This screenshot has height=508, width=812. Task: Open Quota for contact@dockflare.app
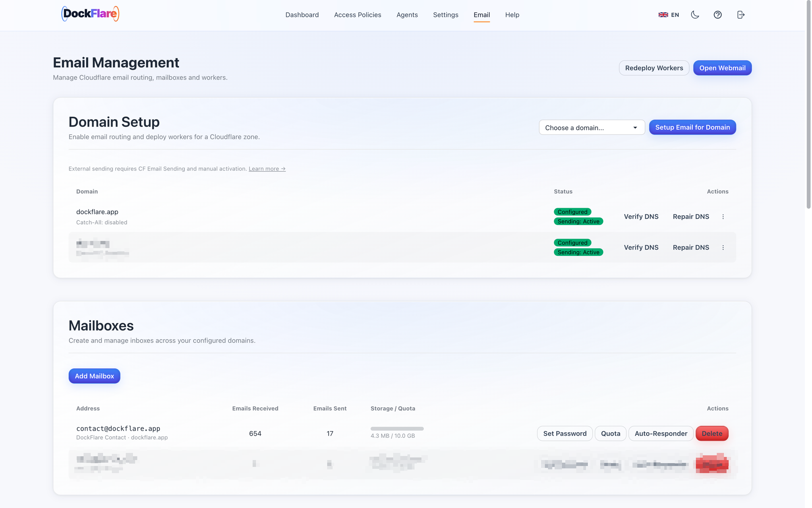click(610, 434)
